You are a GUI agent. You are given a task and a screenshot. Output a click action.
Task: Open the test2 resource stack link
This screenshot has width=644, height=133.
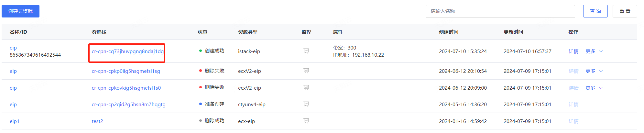[97, 121]
